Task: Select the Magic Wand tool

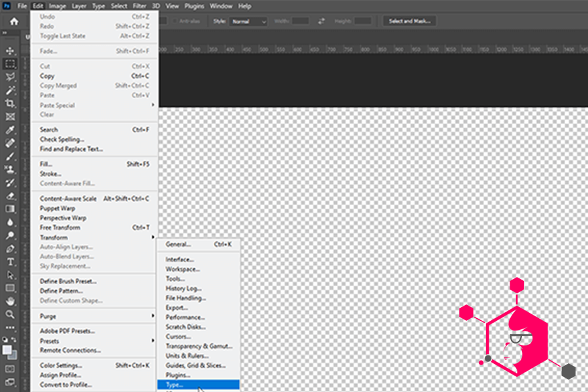Action: tap(10, 90)
